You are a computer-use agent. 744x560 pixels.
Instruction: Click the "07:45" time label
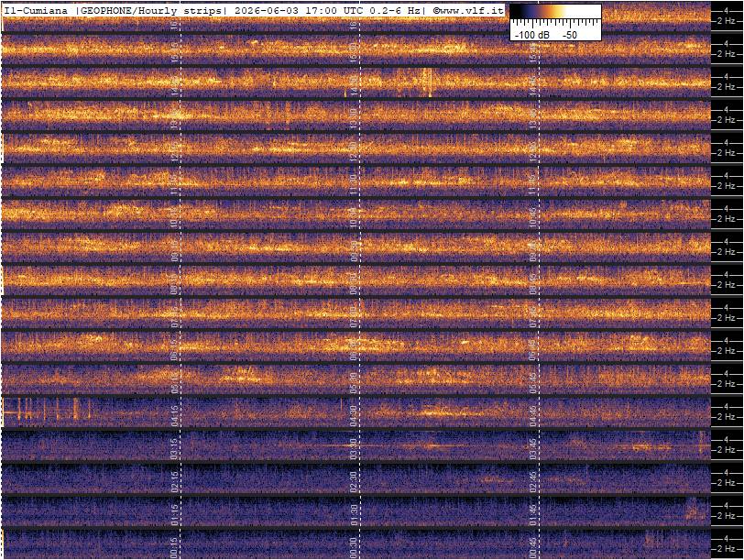533,317
